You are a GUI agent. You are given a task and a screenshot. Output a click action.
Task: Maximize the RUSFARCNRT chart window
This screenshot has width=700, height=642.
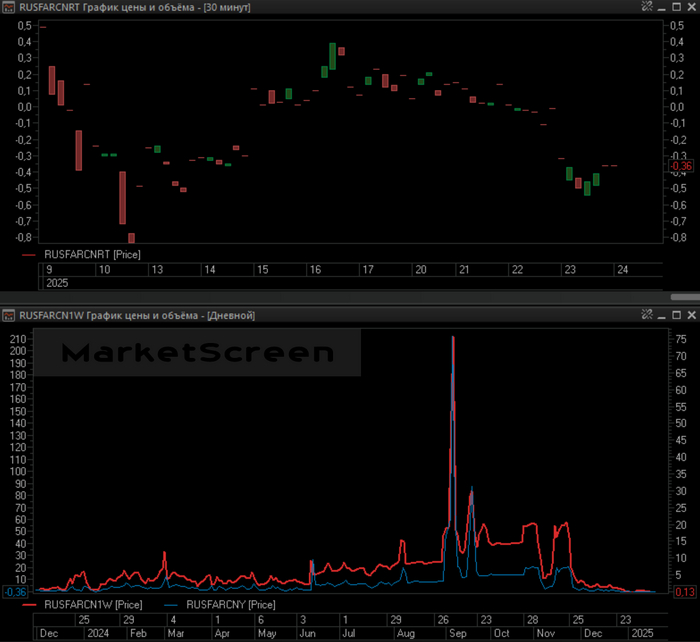click(677, 7)
